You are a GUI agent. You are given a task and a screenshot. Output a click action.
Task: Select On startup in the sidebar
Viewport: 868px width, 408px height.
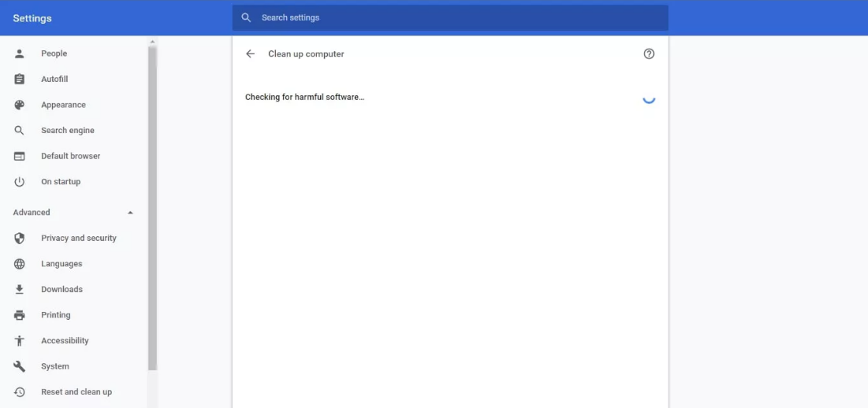point(61,182)
